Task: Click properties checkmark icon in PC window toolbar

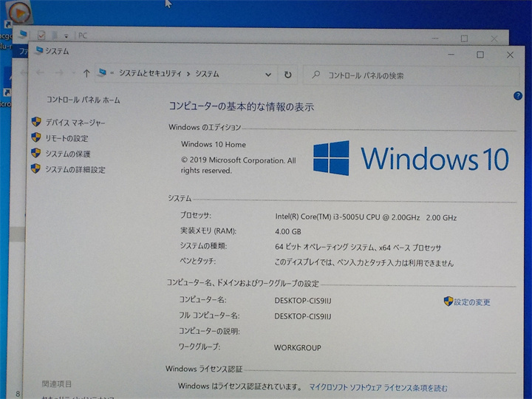Action: click(41, 35)
